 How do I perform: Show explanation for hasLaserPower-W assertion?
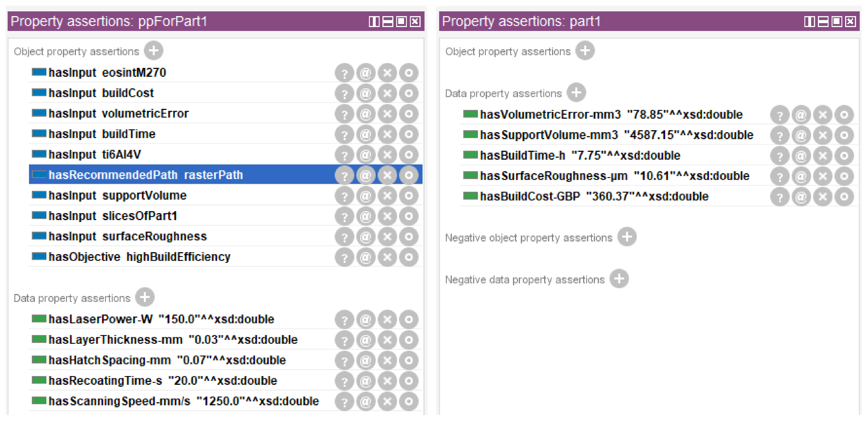pyautogui.click(x=344, y=320)
